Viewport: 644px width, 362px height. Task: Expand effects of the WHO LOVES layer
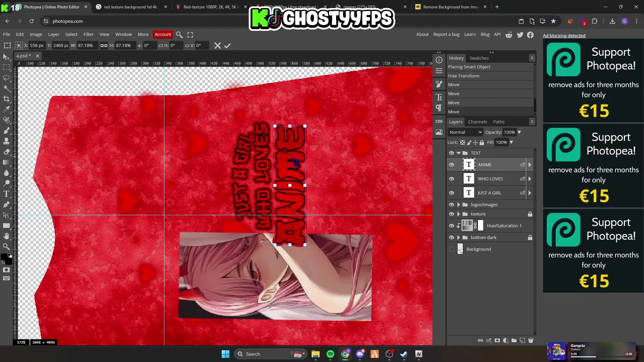[529, 178]
